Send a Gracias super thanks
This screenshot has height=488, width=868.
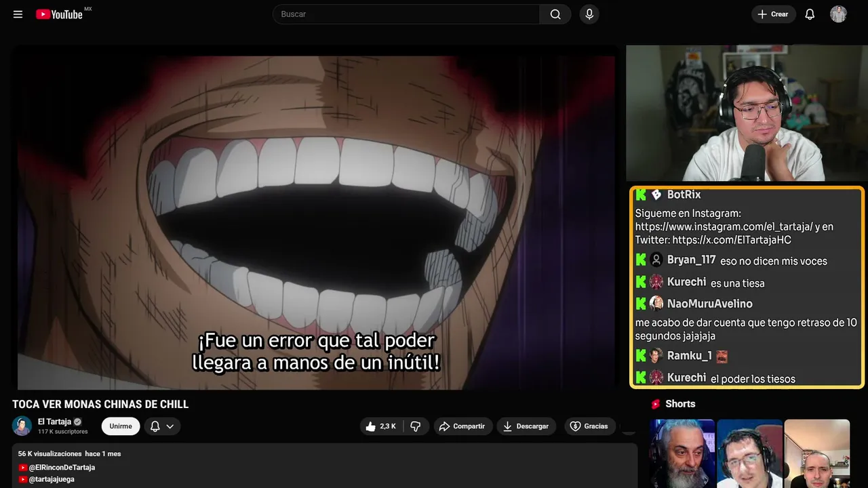589,426
